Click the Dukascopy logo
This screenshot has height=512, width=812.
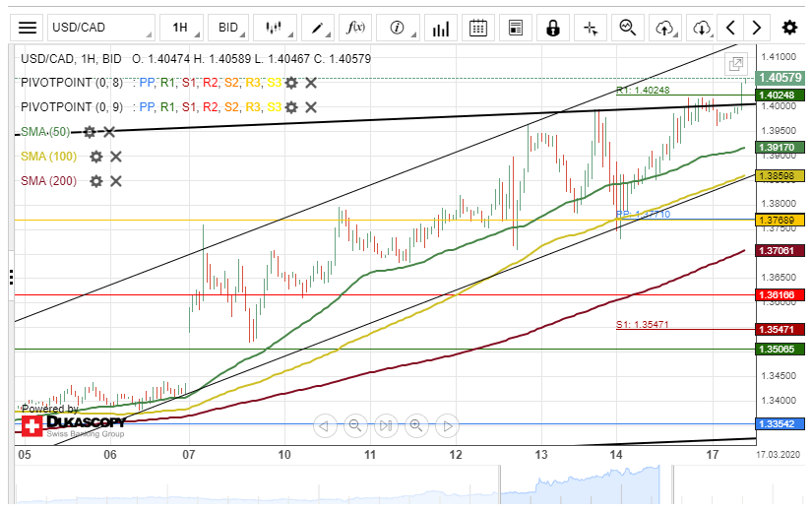(x=74, y=425)
